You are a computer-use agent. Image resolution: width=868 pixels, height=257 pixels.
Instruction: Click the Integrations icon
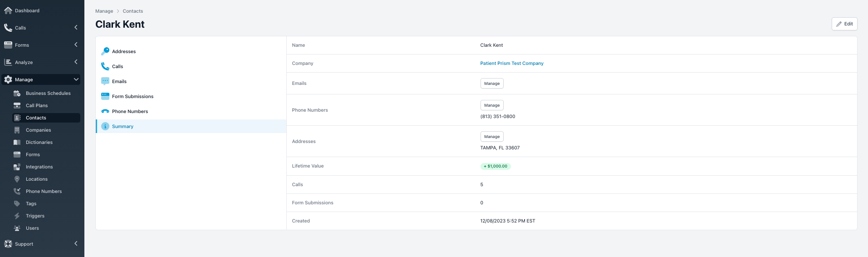[17, 167]
